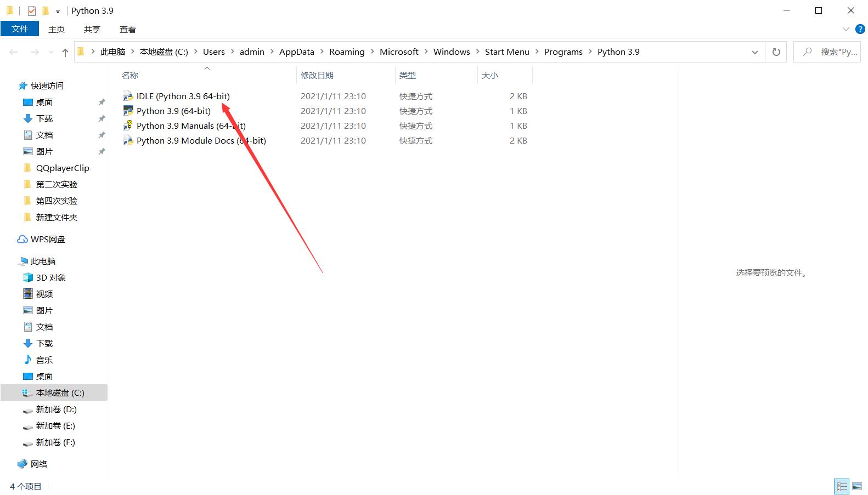The height and width of the screenshot is (495, 868).
Task: Select Start Menu in the breadcrumb
Action: 507,52
